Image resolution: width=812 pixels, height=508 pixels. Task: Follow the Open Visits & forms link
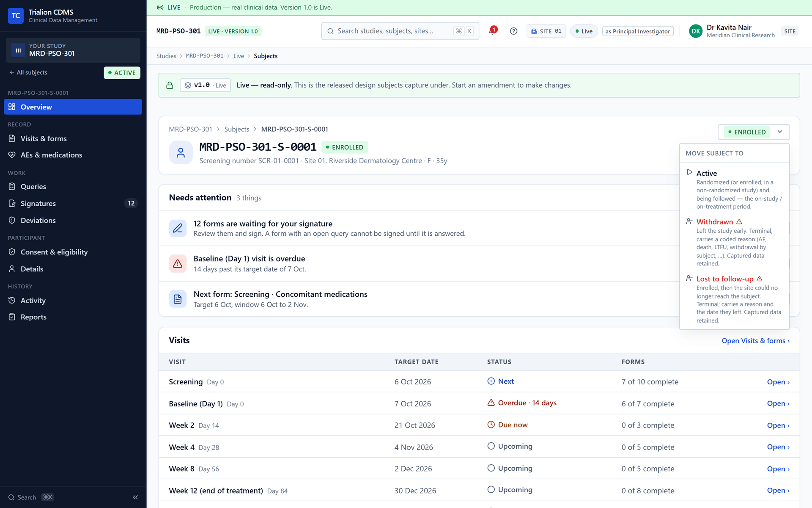point(755,341)
